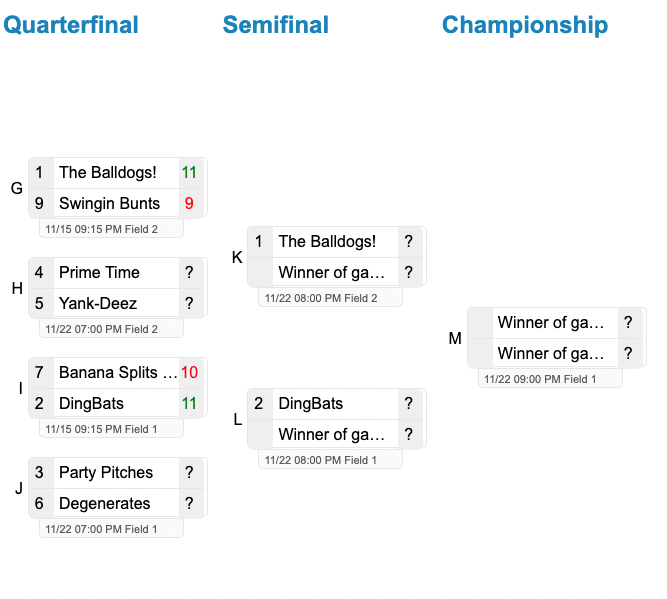Click game K schedule 08:00 PM Field 2
Image resolution: width=667 pixels, height=599 pixels.
330,298
